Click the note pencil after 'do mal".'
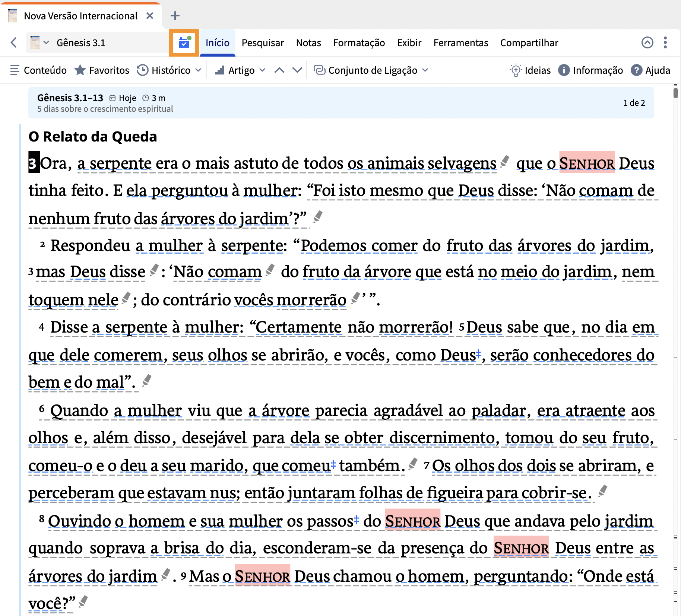681x616 pixels. 147,380
